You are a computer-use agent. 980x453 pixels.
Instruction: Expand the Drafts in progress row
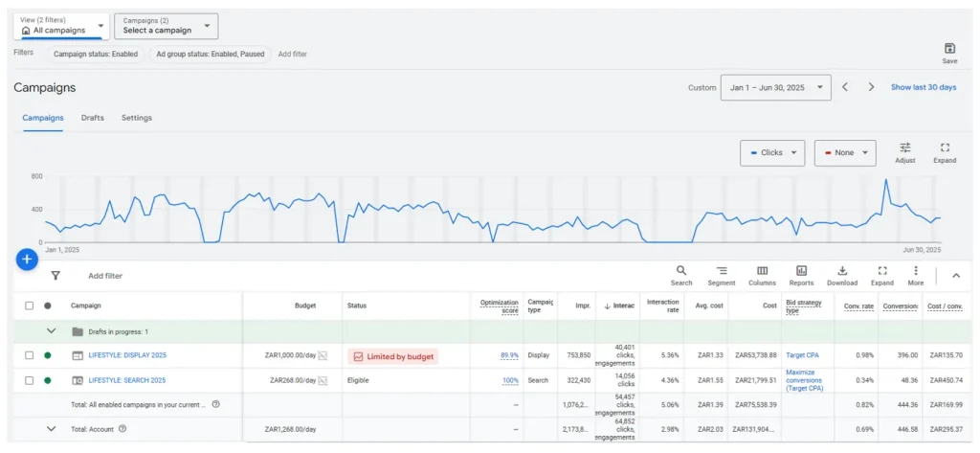(x=52, y=331)
